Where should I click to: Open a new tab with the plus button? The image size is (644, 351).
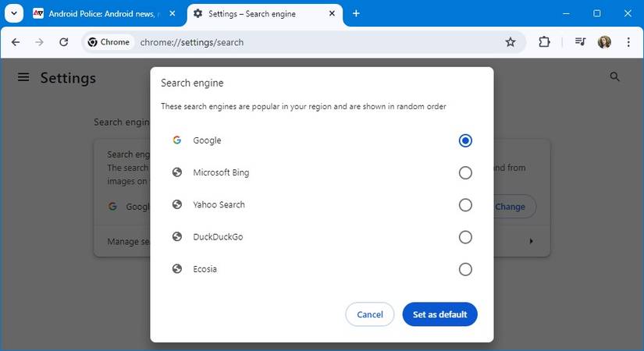356,13
